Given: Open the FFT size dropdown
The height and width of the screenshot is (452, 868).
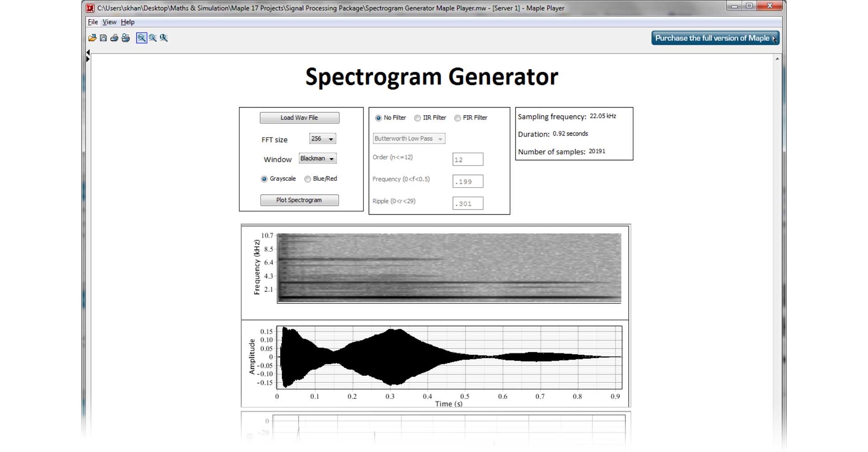Looking at the screenshot, I should click(322, 139).
